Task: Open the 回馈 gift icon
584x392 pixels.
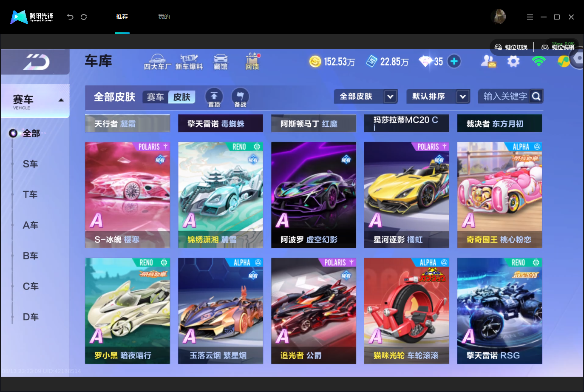Action: tap(252, 62)
